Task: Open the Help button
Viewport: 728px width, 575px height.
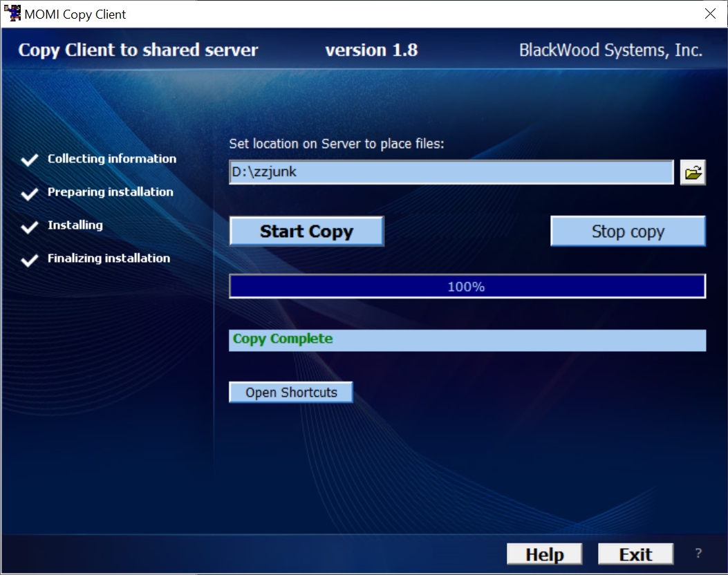Action: (x=544, y=554)
